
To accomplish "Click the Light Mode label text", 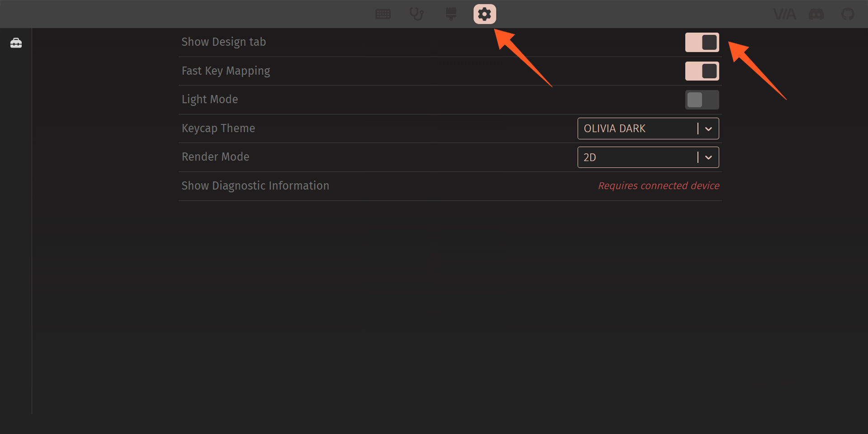I will tap(210, 99).
